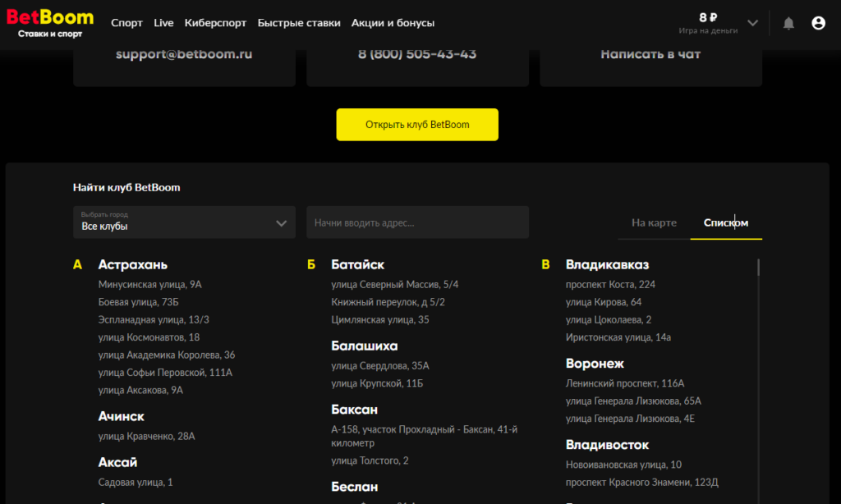
Task: Click the Астрахань city heading
Action: 132,265
